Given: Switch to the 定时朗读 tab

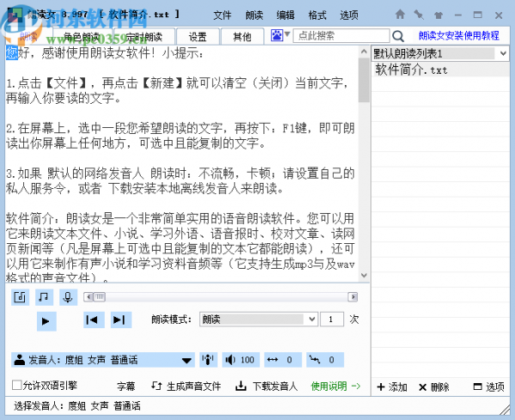Looking at the screenshot, I should [144, 36].
